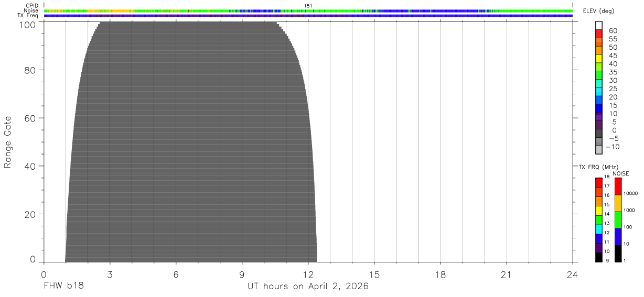Screen dimensions: 644x297
Task: Pick the green NOISE swatch between 100 and 1000
Action: 618,220
